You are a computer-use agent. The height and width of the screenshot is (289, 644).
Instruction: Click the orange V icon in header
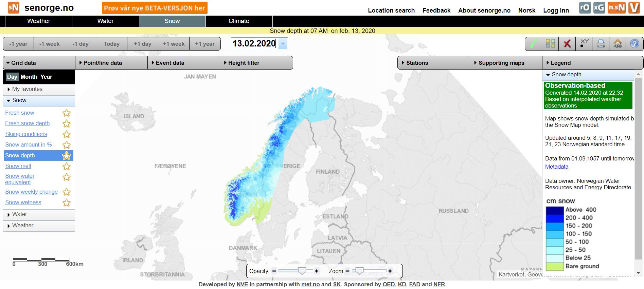[634, 7]
